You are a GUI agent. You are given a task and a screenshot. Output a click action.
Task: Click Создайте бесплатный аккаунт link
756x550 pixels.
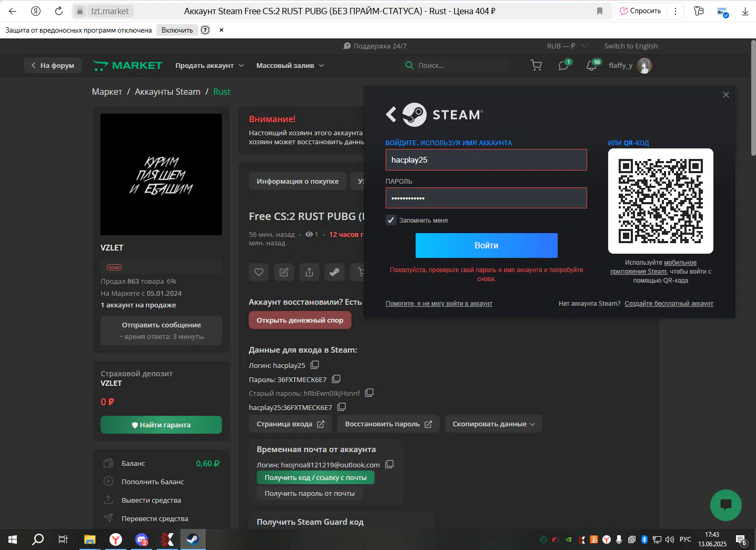[669, 304]
